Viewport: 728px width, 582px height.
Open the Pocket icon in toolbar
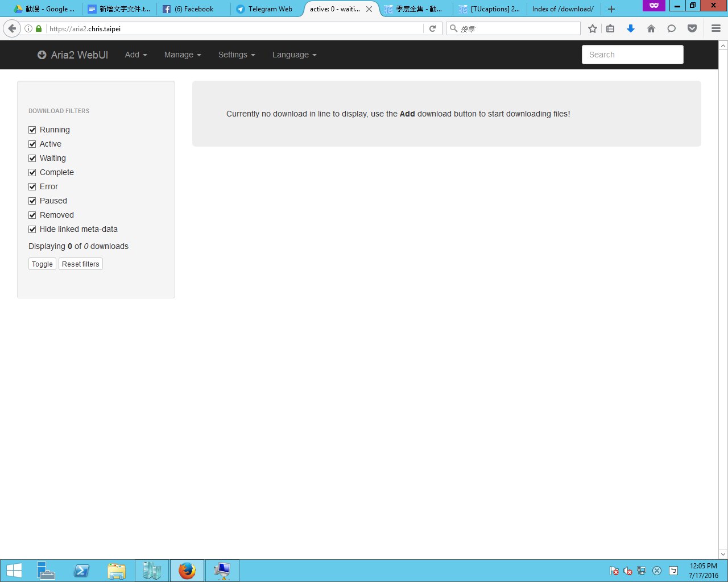coord(692,28)
